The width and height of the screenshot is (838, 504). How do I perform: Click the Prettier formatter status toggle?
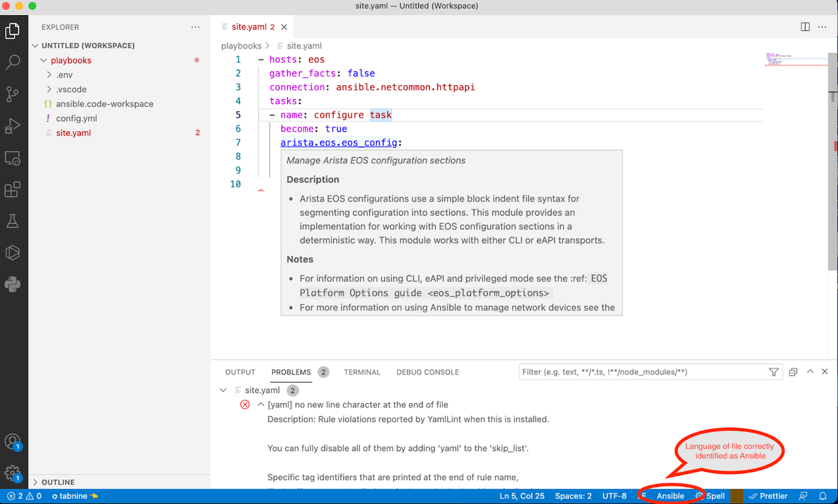(x=767, y=496)
